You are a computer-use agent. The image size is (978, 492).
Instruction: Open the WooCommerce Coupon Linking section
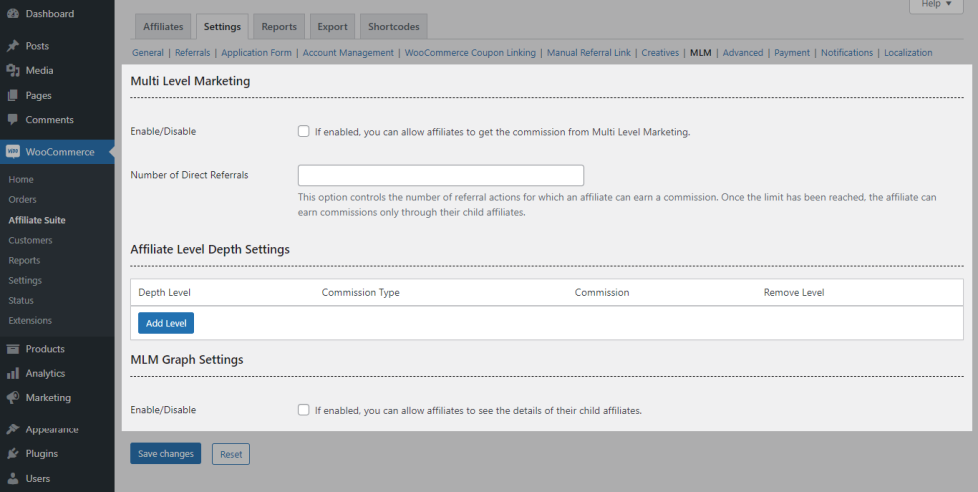(470, 53)
